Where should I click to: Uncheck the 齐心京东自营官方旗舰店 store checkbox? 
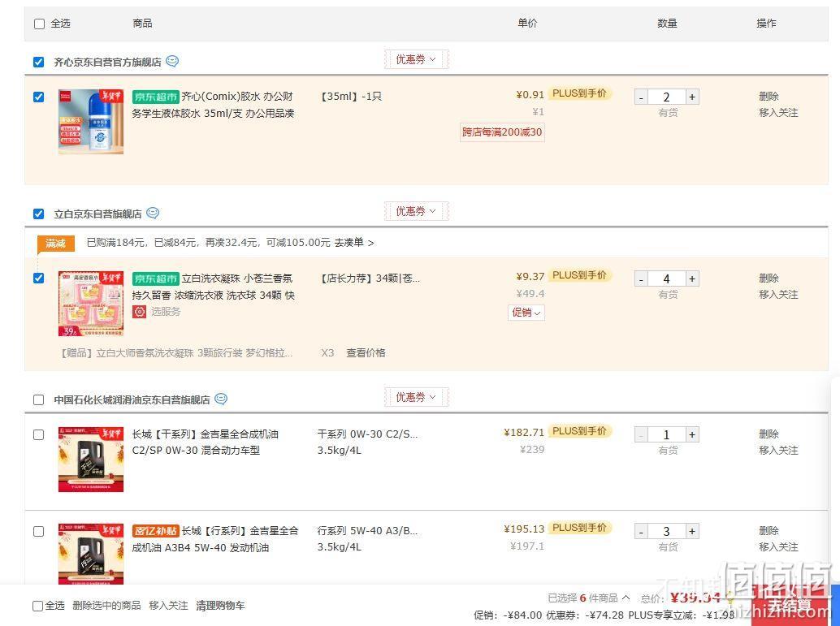click(38, 63)
